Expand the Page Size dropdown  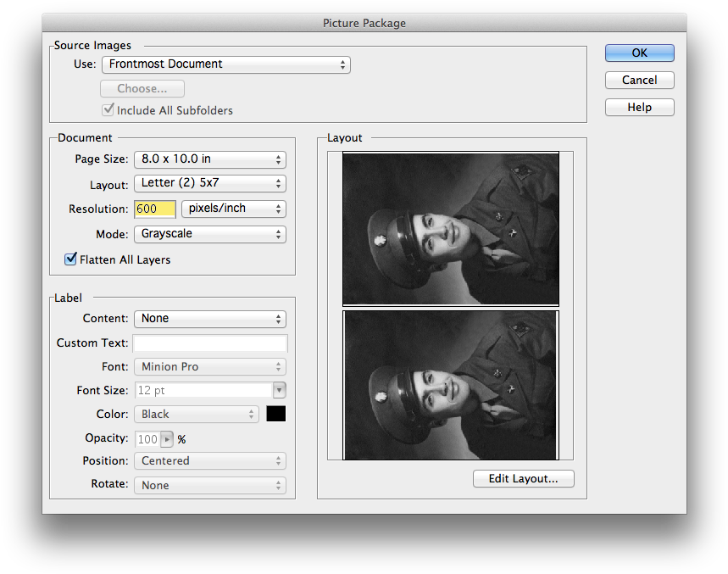click(x=209, y=159)
